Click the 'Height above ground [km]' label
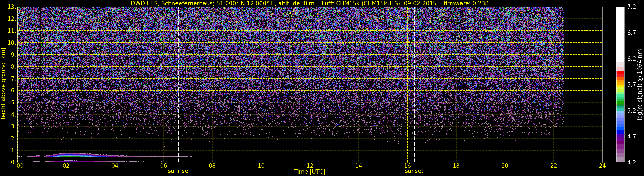This screenshot has height=176, width=644. click(3, 85)
